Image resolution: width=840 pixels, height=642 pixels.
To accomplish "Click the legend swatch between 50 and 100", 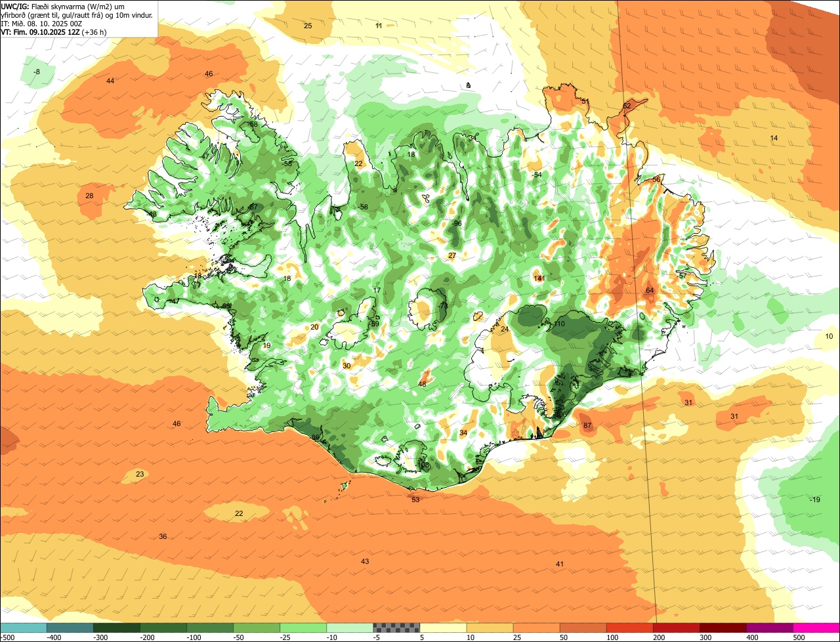I will coord(583,628).
